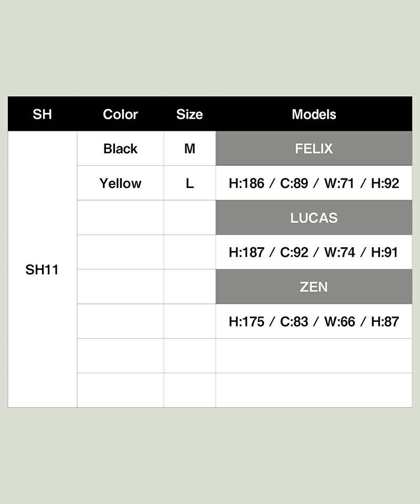Screen dimensions: 420x504
Task: Click the W:74 waist measurement for LUCAS
Action: pyautogui.click(x=339, y=253)
